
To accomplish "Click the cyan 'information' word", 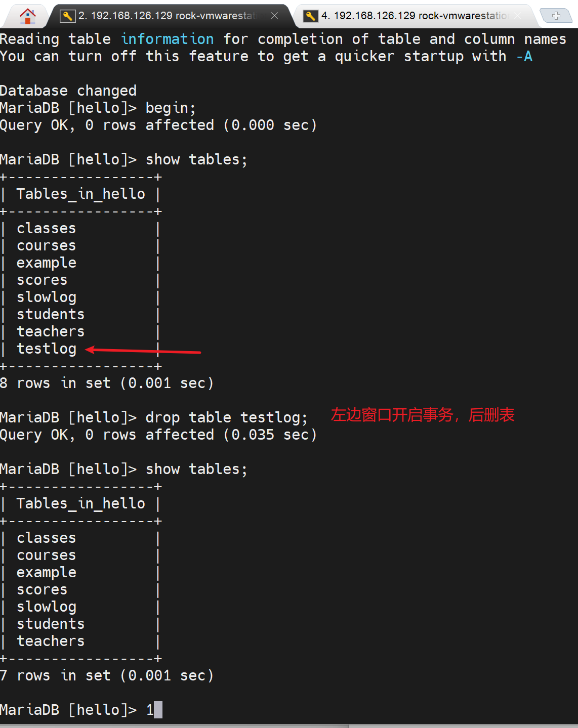I will pyautogui.click(x=167, y=39).
